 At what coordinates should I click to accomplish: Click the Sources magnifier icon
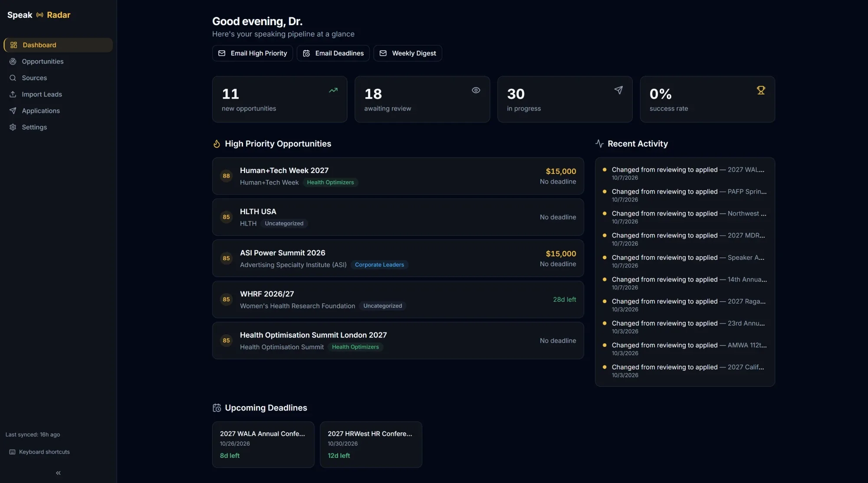click(13, 78)
